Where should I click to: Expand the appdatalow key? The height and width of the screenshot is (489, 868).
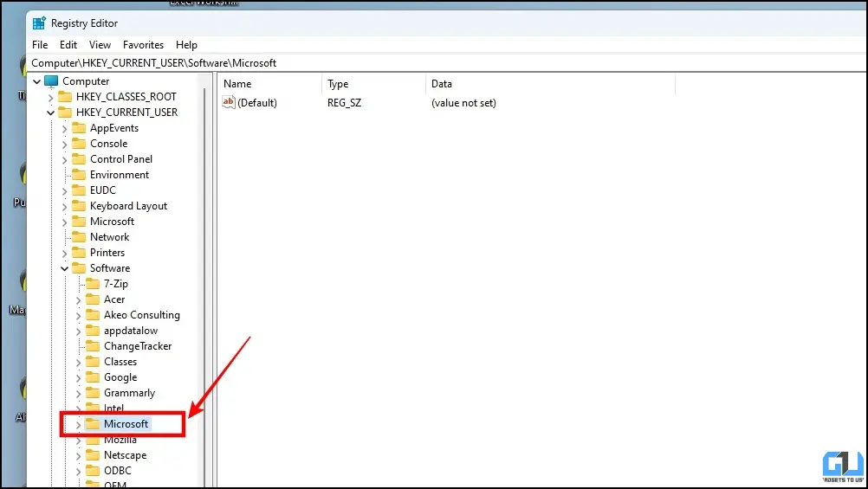click(x=78, y=331)
